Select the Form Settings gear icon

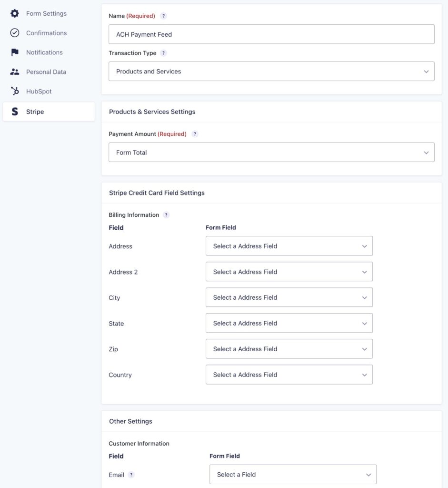[x=14, y=13]
